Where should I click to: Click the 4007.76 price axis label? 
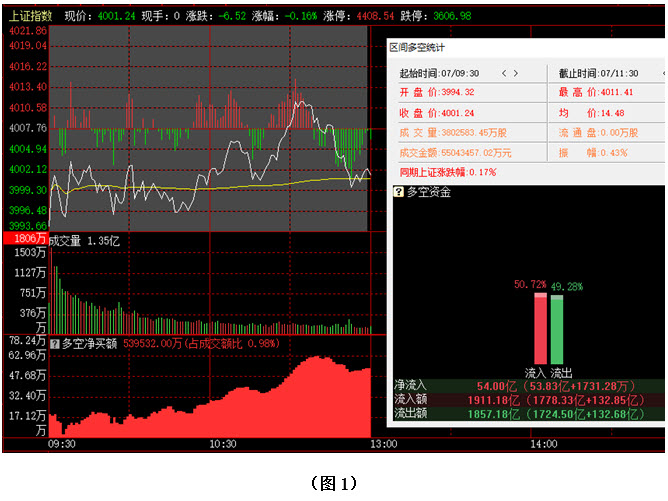pyautogui.click(x=27, y=128)
